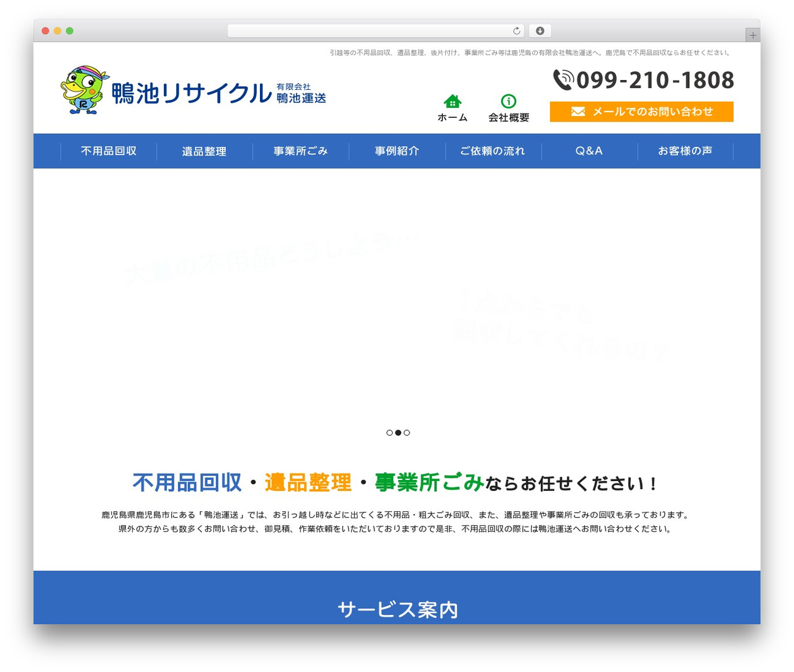
Task: Reload page using refresh icon
Action: 516,31
